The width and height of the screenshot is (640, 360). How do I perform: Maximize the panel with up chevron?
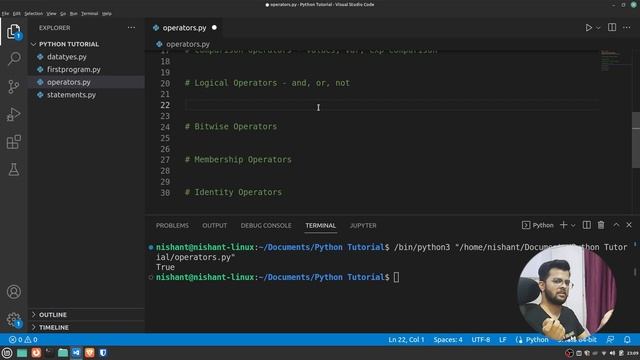pyautogui.click(x=616, y=225)
